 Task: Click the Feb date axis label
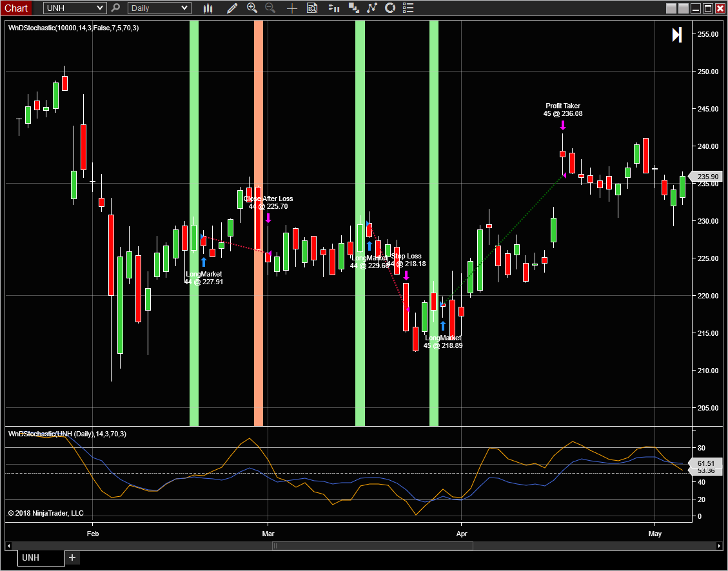click(93, 534)
